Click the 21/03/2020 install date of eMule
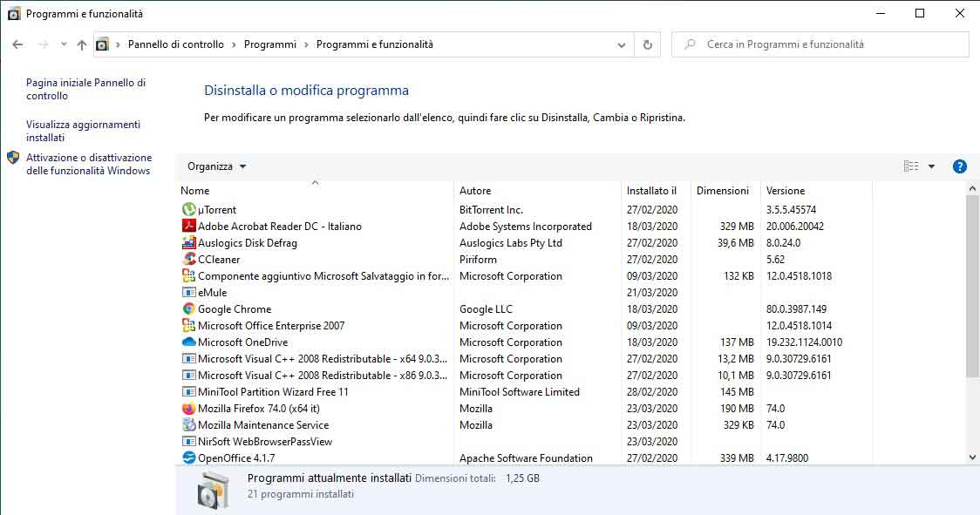 (652, 292)
